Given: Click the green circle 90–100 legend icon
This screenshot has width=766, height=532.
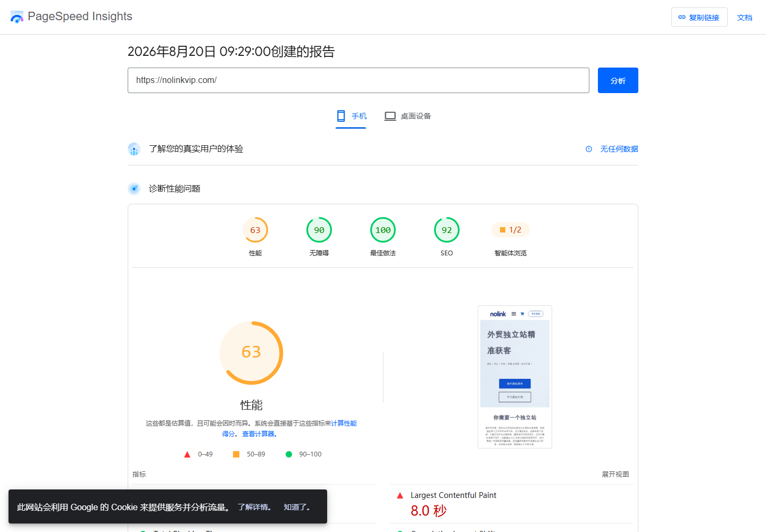Looking at the screenshot, I should pyautogui.click(x=289, y=454).
